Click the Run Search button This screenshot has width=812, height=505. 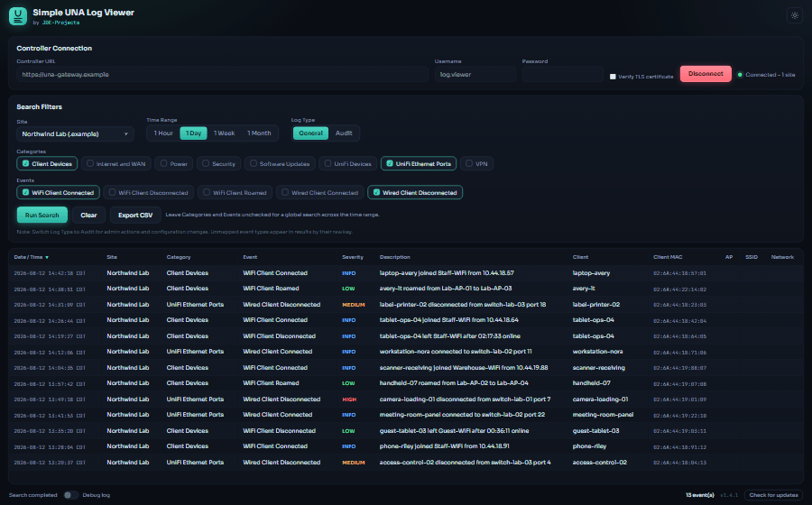pos(42,215)
